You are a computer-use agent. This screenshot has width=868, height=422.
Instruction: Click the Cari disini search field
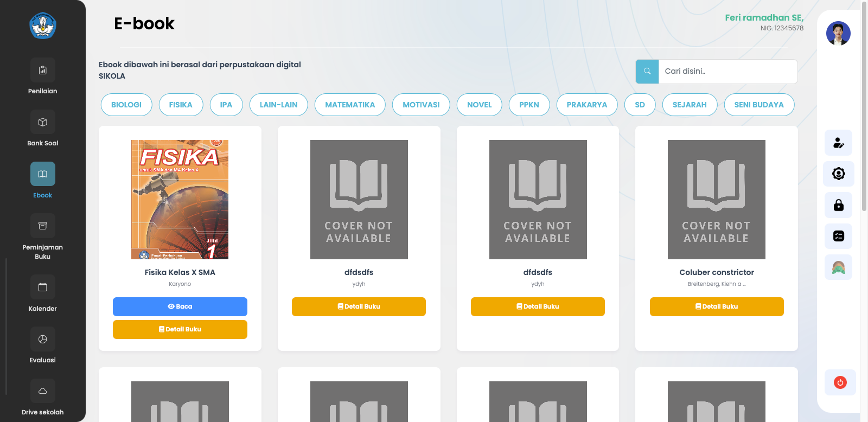(x=727, y=72)
